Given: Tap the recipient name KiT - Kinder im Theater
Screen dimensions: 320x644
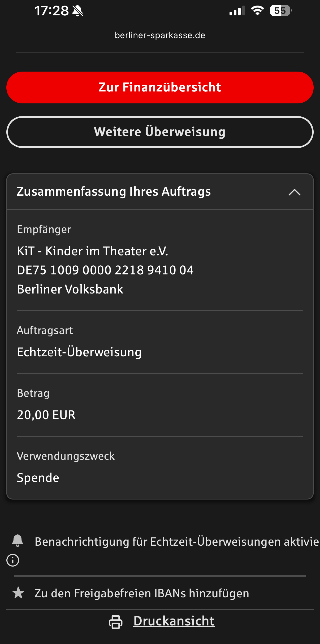Looking at the screenshot, I should coord(92,251).
